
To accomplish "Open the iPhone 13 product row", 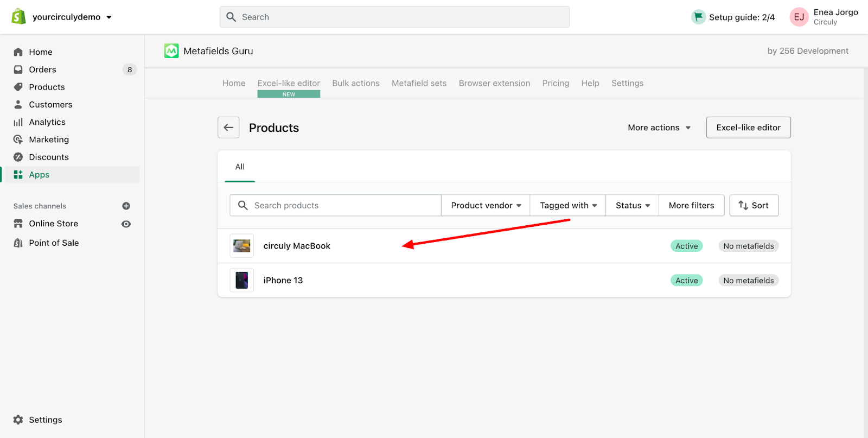I will pos(504,280).
